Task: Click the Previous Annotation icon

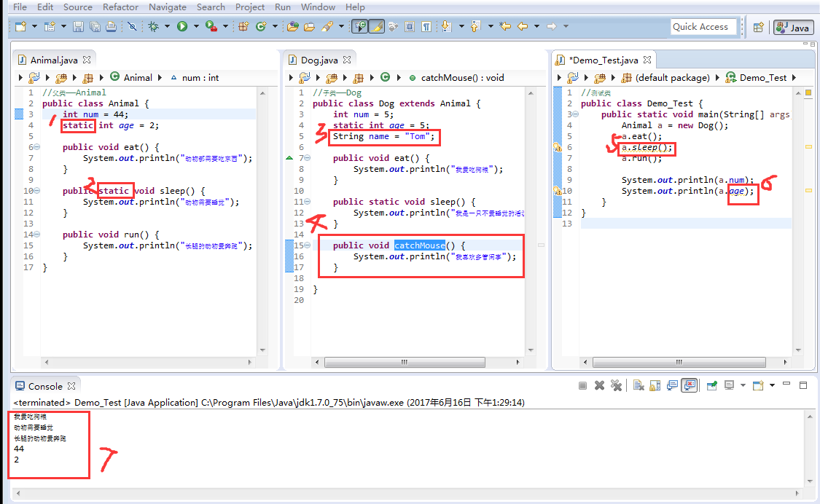Action: 475,26
